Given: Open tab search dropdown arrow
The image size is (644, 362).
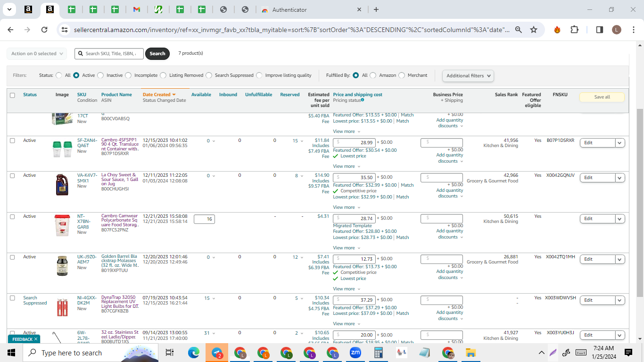Looking at the screenshot, I should click(x=10, y=9).
